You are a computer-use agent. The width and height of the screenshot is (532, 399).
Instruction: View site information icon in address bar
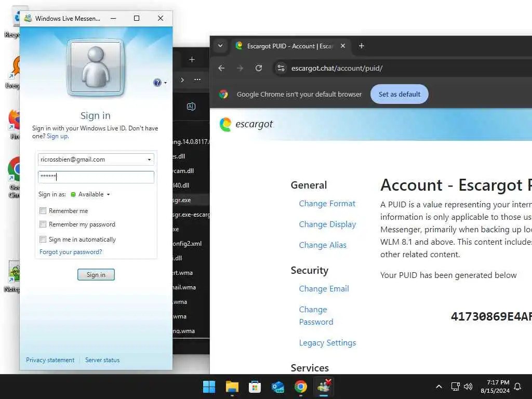coord(281,68)
